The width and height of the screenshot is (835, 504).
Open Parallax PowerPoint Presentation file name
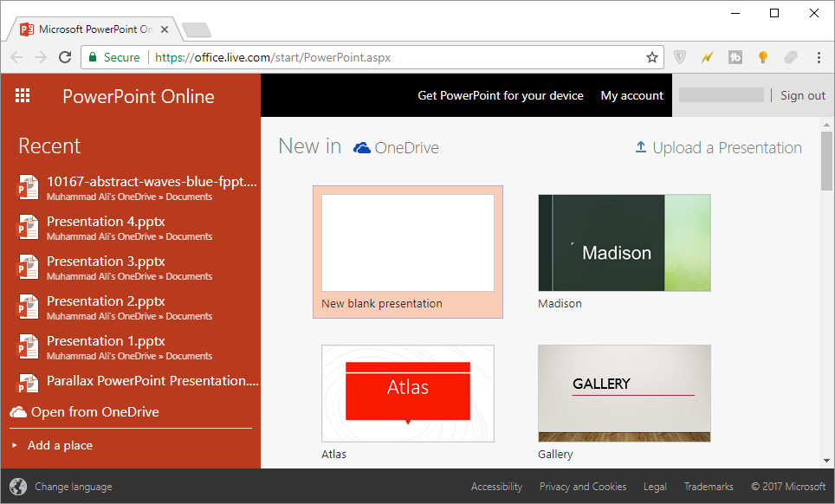pyautogui.click(x=152, y=381)
